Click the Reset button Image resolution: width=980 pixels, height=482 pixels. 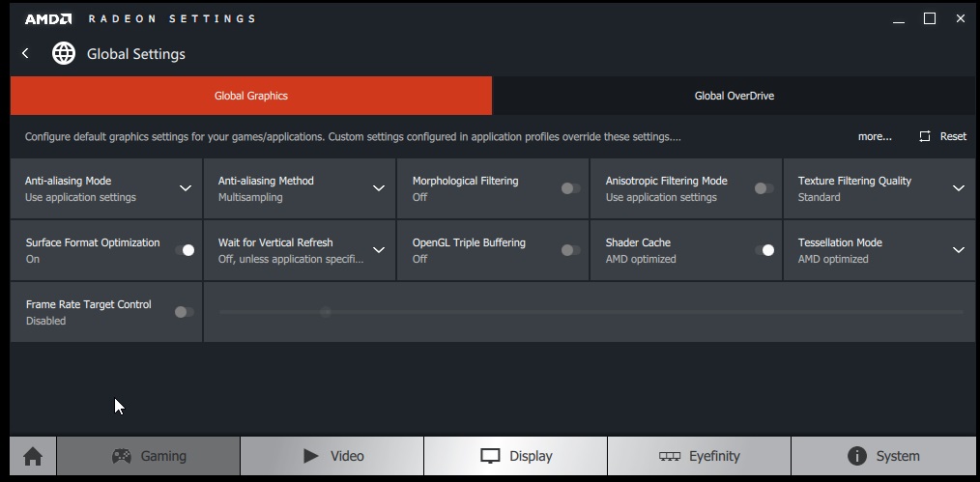coord(942,136)
